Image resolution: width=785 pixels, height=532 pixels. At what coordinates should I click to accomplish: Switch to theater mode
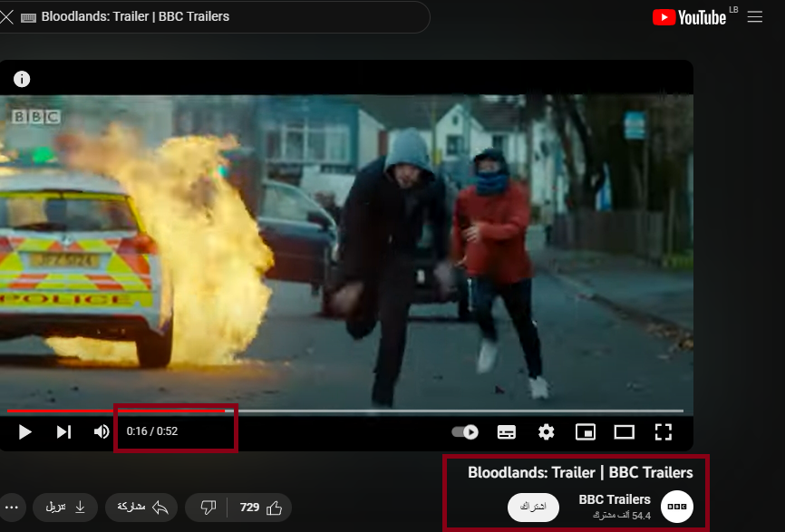tap(625, 431)
